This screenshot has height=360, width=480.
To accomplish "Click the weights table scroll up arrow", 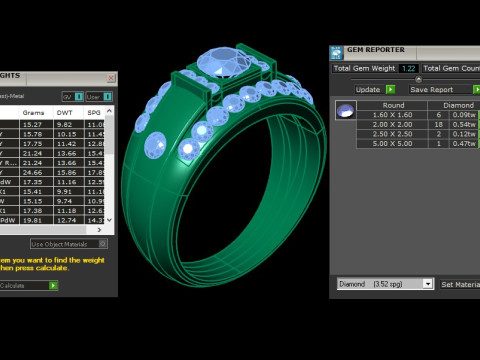I will 109,110.
